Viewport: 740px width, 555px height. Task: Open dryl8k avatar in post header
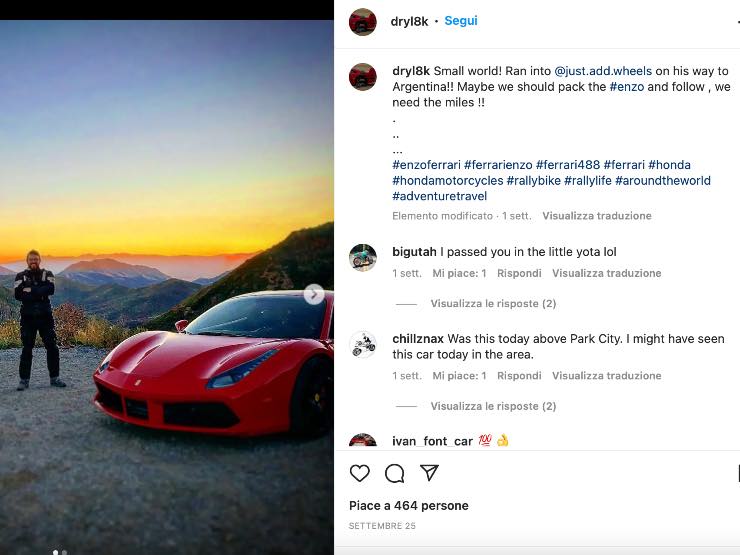[363, 21]
